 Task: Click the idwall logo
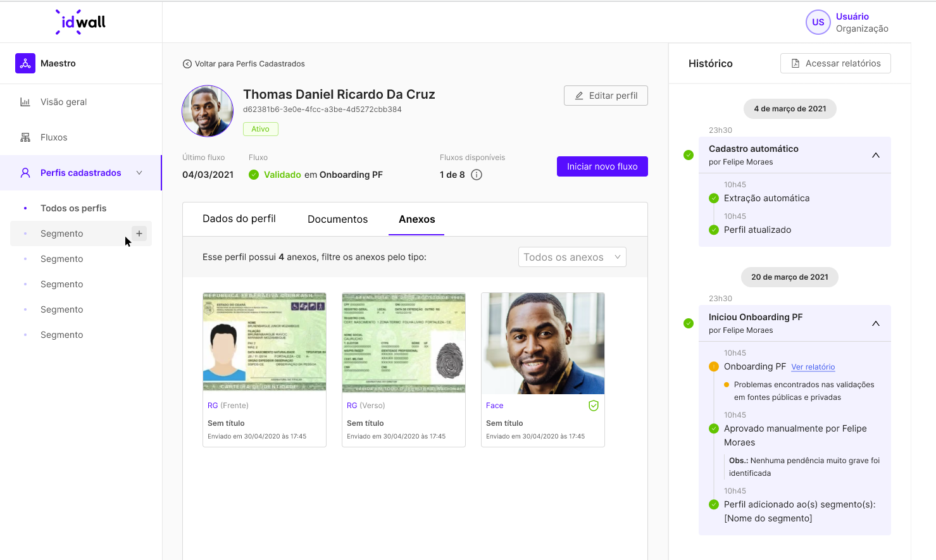point(80,22)
